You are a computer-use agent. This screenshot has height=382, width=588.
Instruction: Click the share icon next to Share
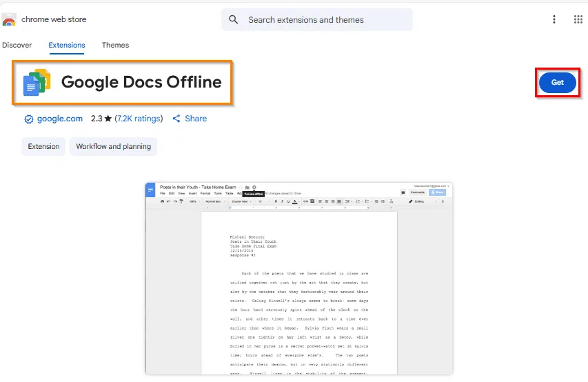coord(176,119)
